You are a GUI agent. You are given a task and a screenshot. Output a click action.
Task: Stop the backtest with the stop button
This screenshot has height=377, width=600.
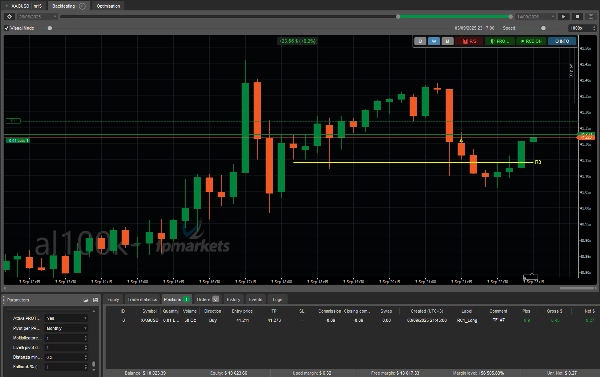[578, 16]
